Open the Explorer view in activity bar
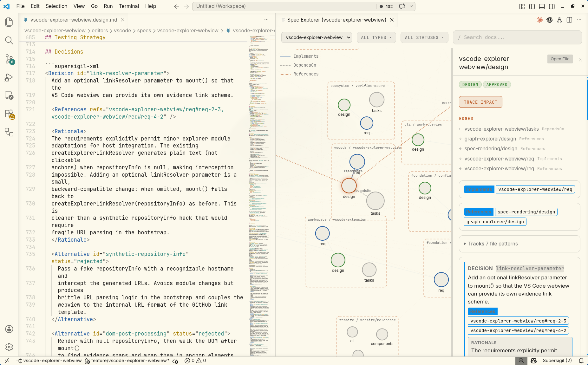This screenshot has height=365, width=588. (9, 22)
